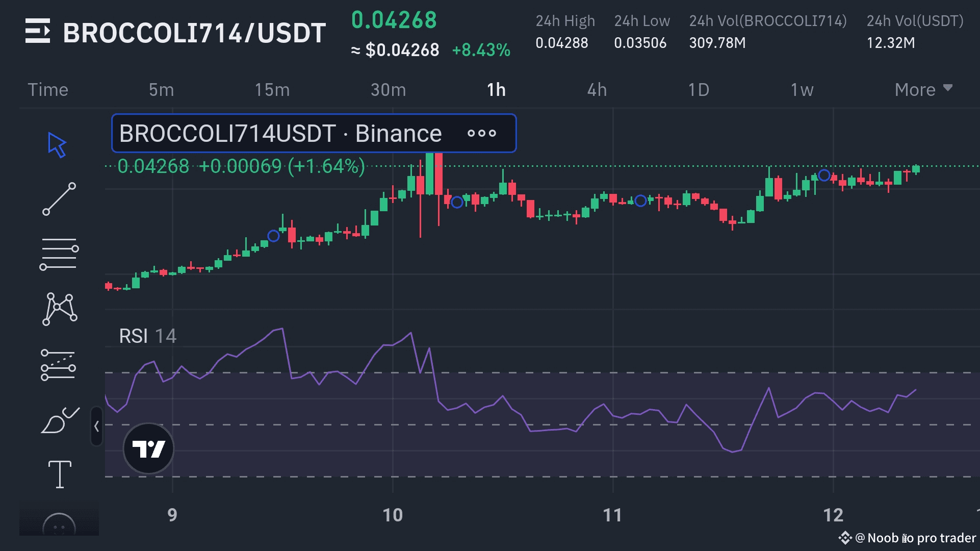Select the XABCD pattern tool
Image resolution: width=980 pixels, height=551 pixels.
point(60,309)
